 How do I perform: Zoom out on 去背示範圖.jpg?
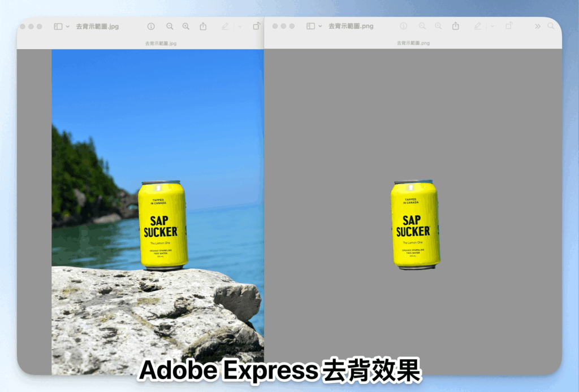(170, 26)
